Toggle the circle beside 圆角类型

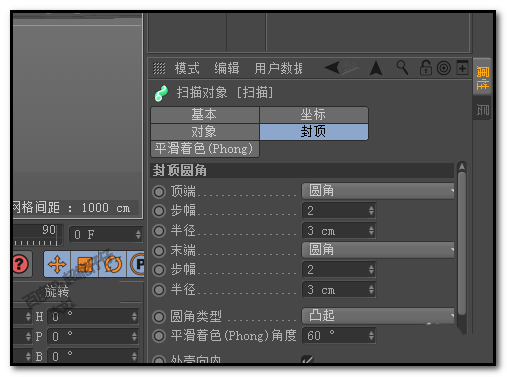coord(159,317)
